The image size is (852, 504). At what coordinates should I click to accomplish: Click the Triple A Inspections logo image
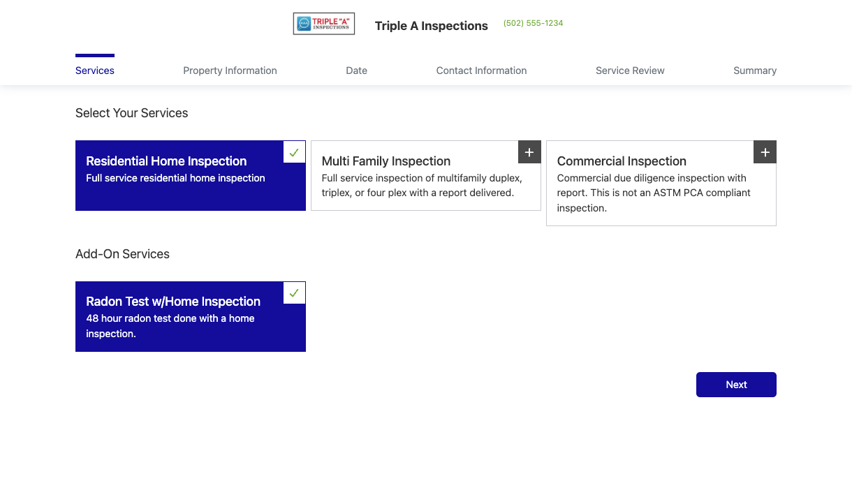pos(324,24)
